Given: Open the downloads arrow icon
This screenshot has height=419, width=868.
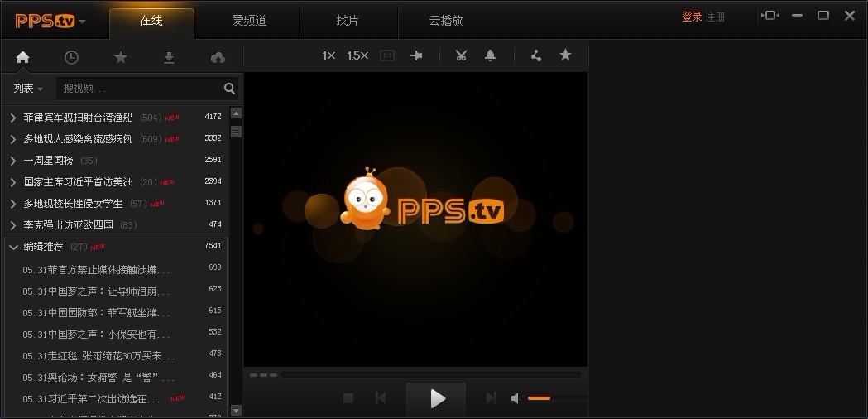Looking at the screenshot, I should [x=169, y=57].
